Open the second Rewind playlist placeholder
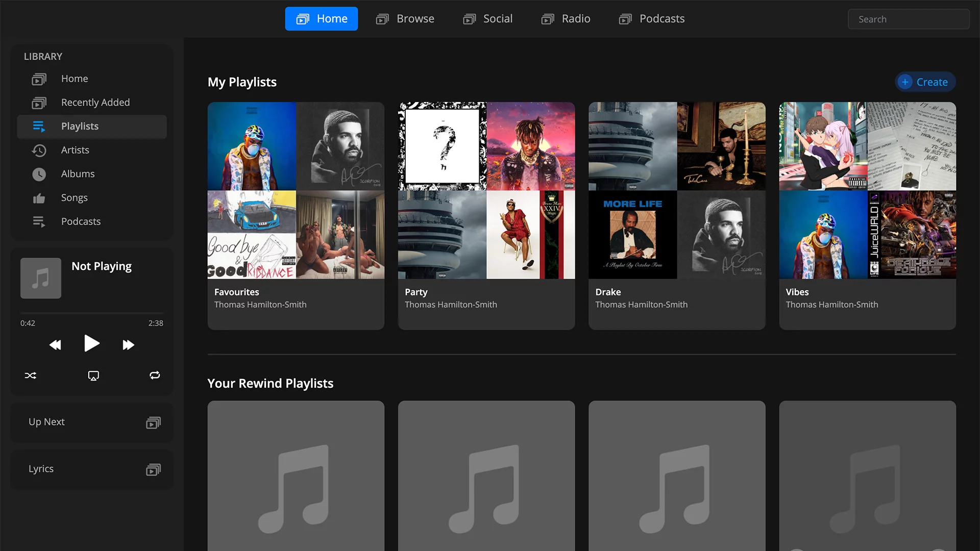980x551 pixels. tap(486, 476)
